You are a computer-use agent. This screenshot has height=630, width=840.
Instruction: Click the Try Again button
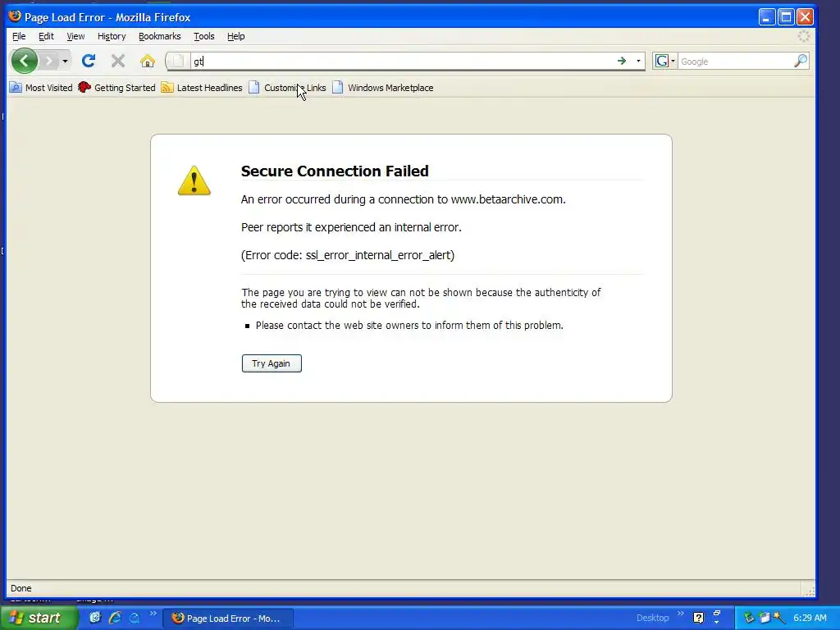pyautogui.click(x=272, y=363)
